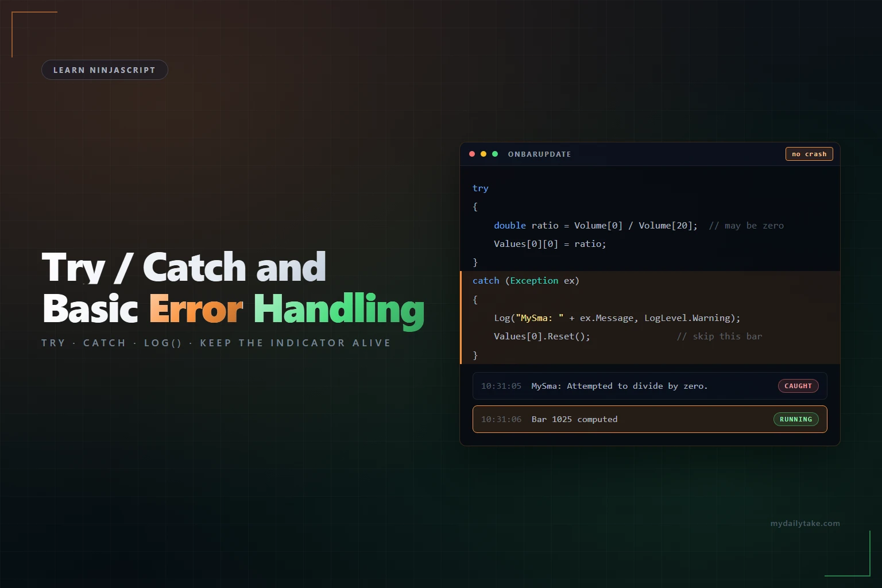The height and width of the screenshot is (588, 882).
Task: Click the '// skip this bar' comment
Action: [719, 336]
